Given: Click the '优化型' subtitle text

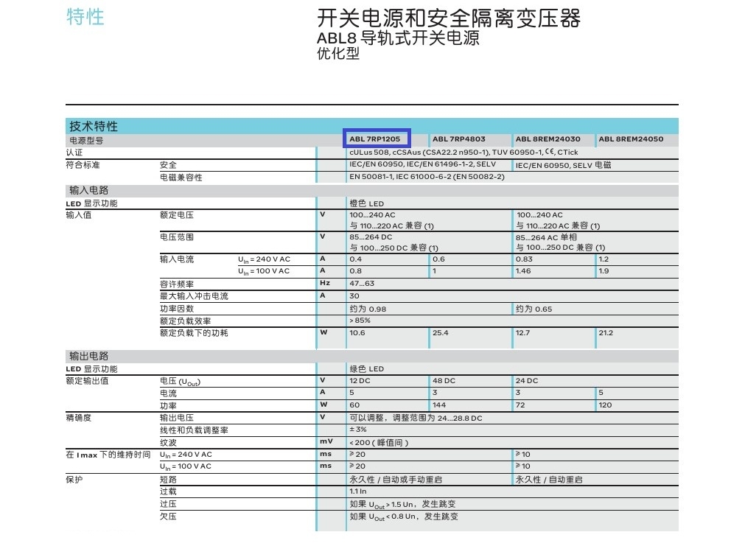Looking at the screenshot, I should pos(338,53).
